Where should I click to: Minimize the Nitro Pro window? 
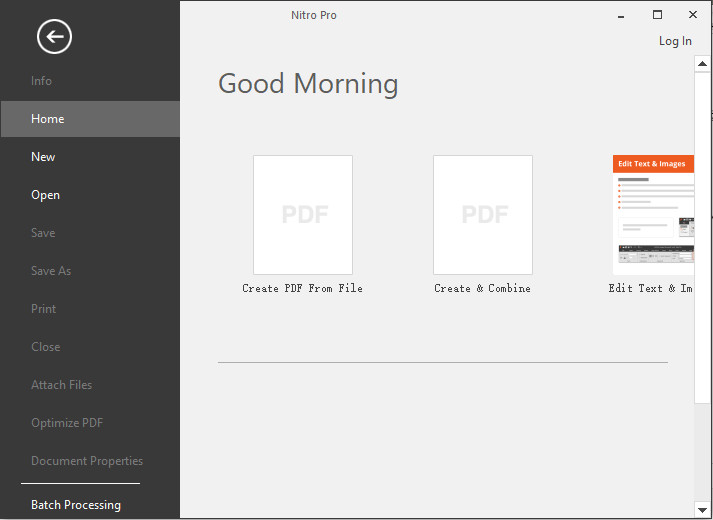coord(621,15)
